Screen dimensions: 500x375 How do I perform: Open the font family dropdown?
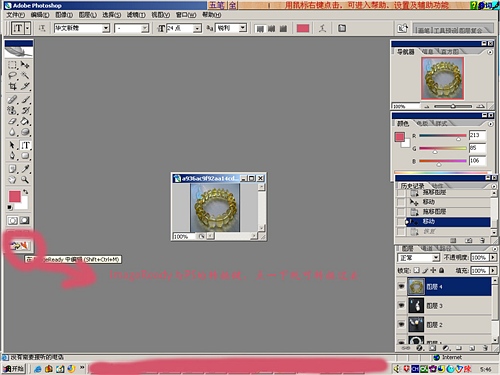(106, 28)
